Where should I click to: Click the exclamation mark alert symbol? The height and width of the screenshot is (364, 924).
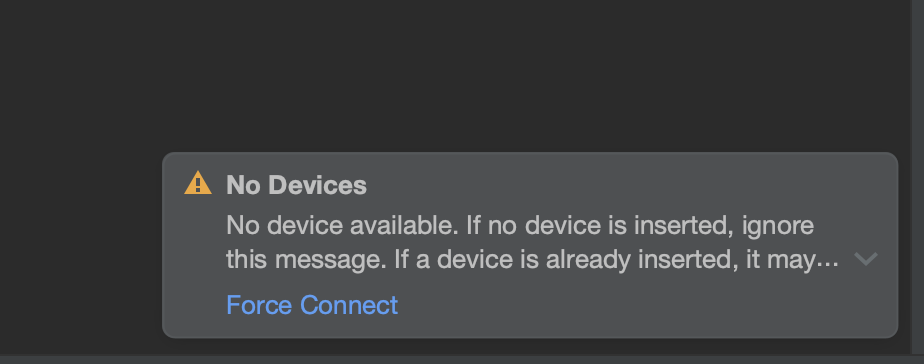[x=198, y=184]
